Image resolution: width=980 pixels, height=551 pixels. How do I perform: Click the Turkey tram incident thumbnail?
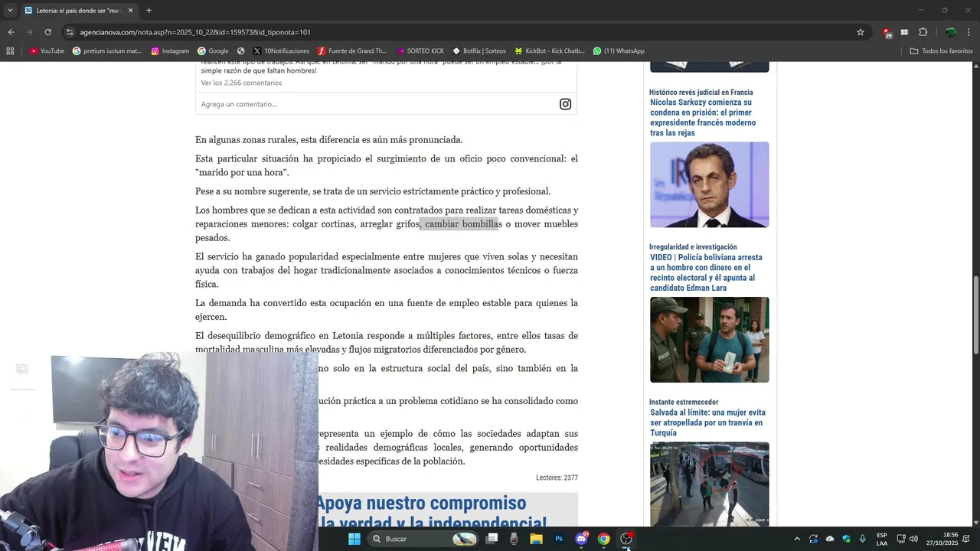[710, 484]
